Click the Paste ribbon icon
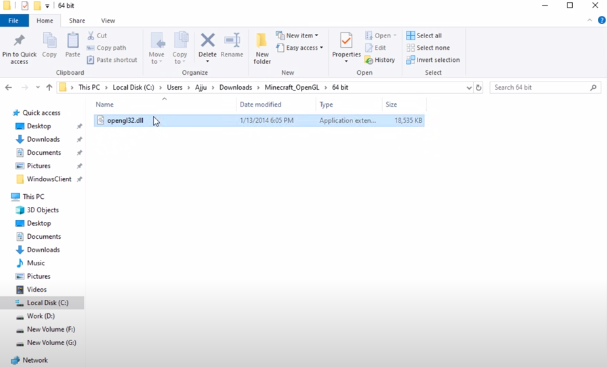Image resolution: width=607 pixels, height=367 pixels. (x=73, y=40)
